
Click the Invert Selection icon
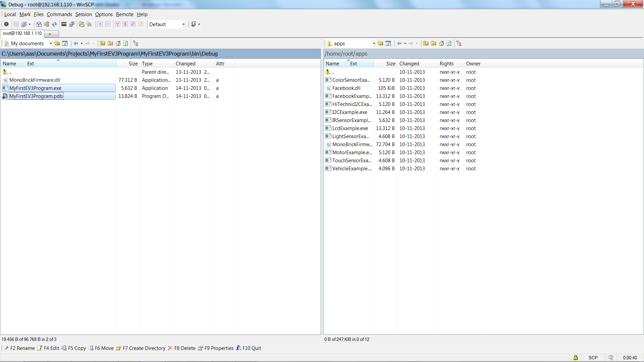[125, 24]
